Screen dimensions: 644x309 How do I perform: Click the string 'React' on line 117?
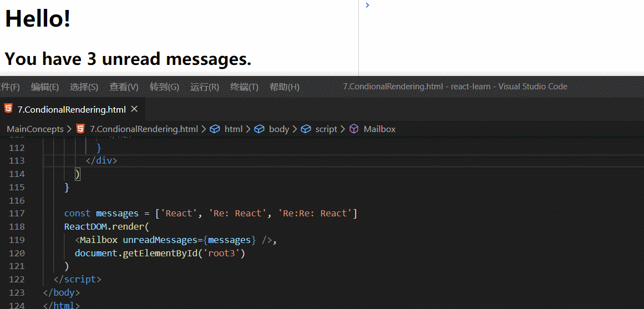click(179, 213)
